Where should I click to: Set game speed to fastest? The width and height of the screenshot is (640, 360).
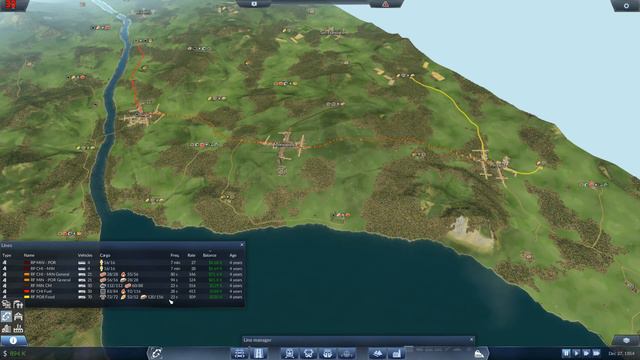(x=596, y=353)
